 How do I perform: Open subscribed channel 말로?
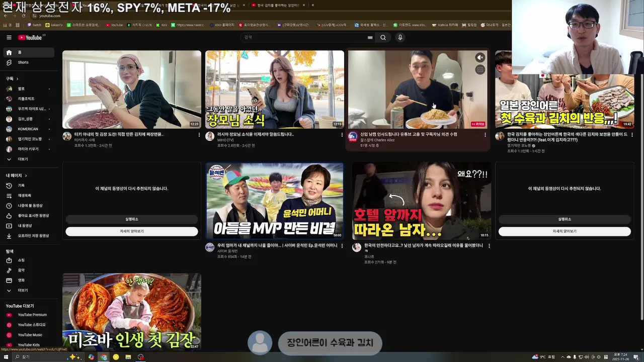coord(29,89)
